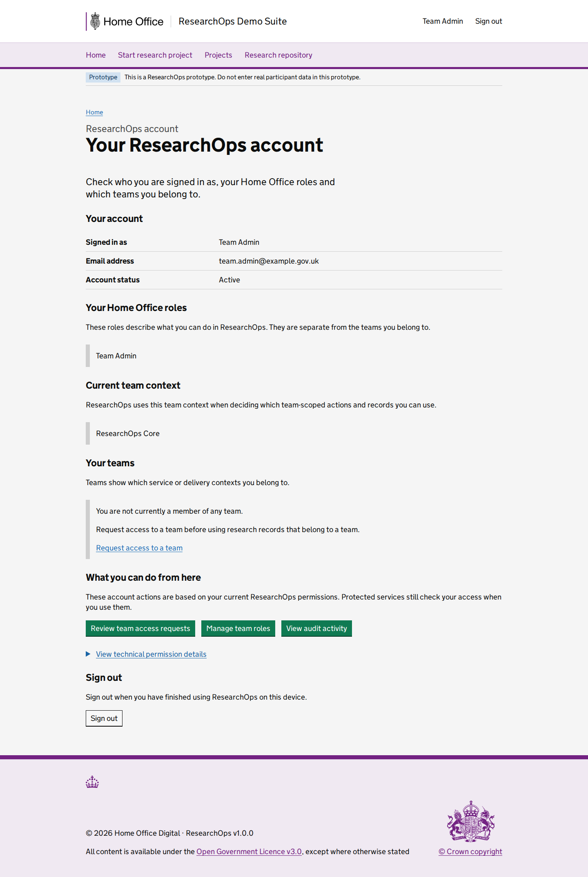Follow the Crown copyright link
This screenshot has height=877, width=588.
[470, 851]
